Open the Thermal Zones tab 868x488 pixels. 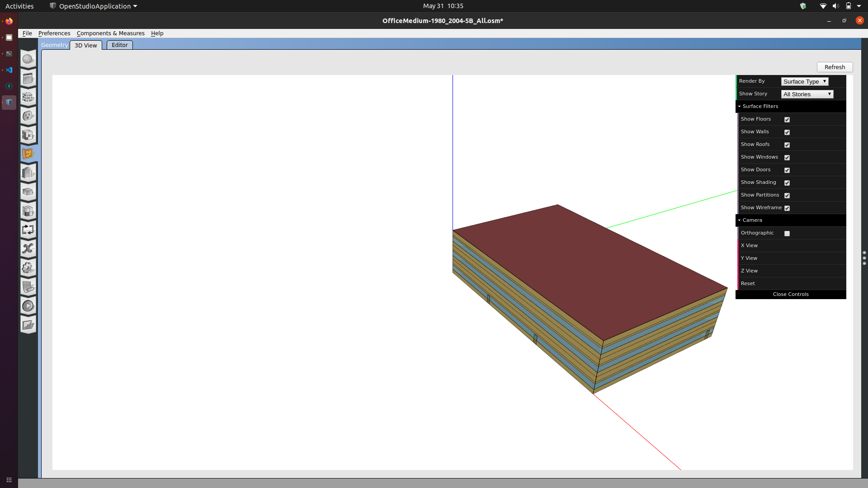[28, 210]
